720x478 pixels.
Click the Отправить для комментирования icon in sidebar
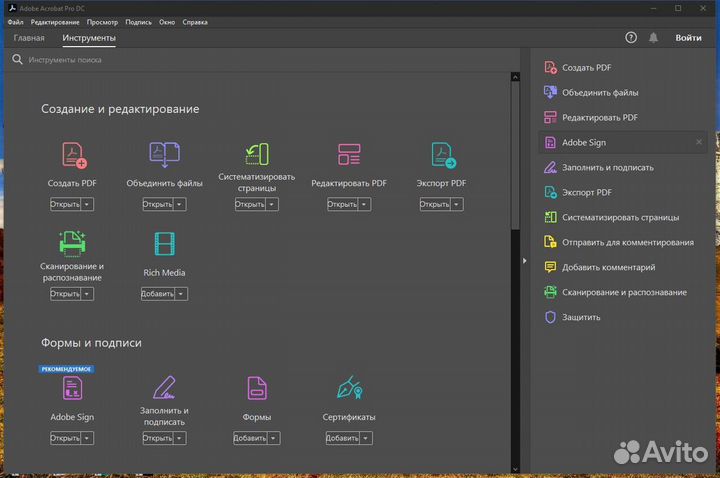pos(550,242)
